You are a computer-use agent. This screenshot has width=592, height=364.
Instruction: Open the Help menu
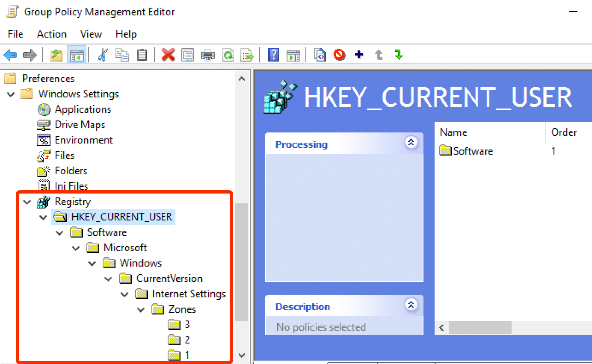tap(126, 34)
